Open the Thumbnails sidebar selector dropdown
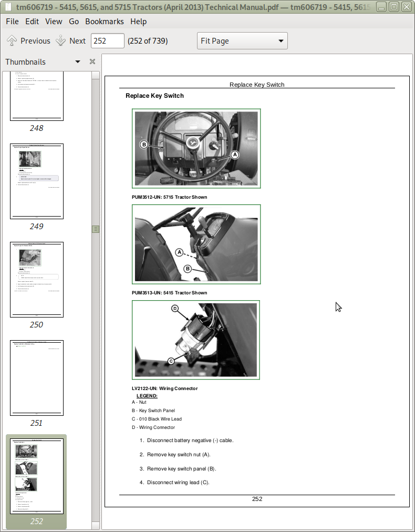The width and height of the screenshot is (415, 532). 78,62
